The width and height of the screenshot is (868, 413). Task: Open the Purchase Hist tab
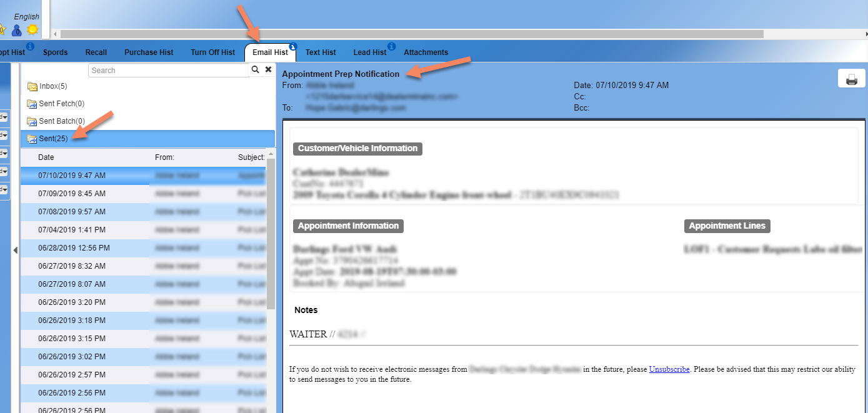point(149,52)
